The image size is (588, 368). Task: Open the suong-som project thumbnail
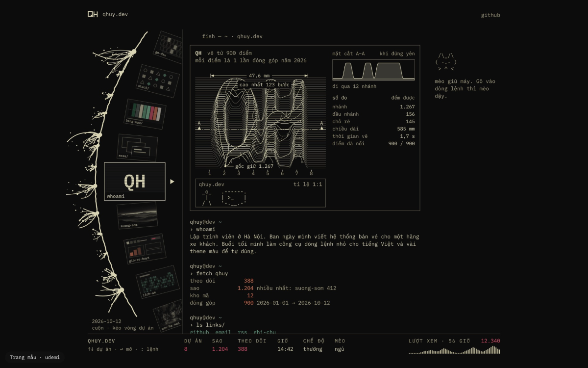pyautogui.click(x=137, y=215)
